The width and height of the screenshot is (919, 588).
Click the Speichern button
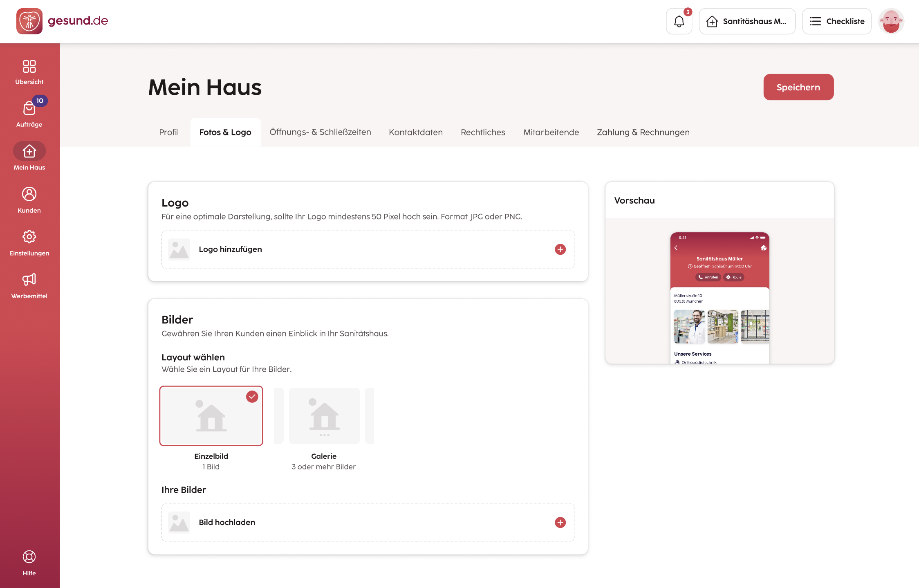pos(798,87)
